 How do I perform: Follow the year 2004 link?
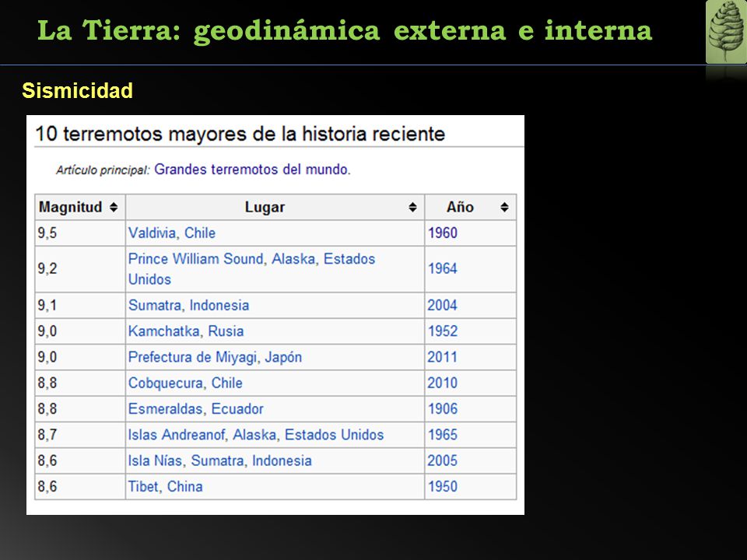click(443, 305)
